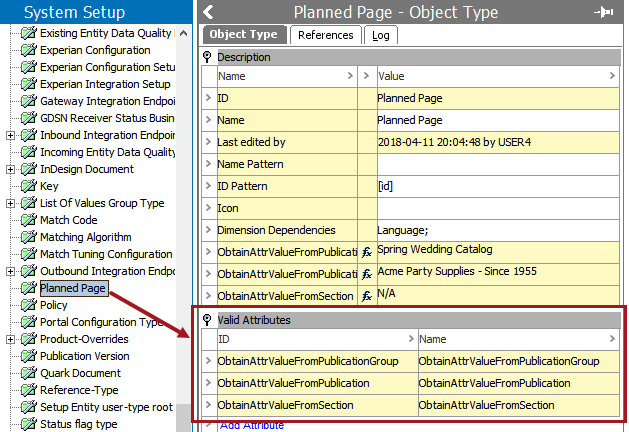This screenshot has height=432, width=629.
Task: Select Portal Configuration Type in the tree
Action: 101,322
